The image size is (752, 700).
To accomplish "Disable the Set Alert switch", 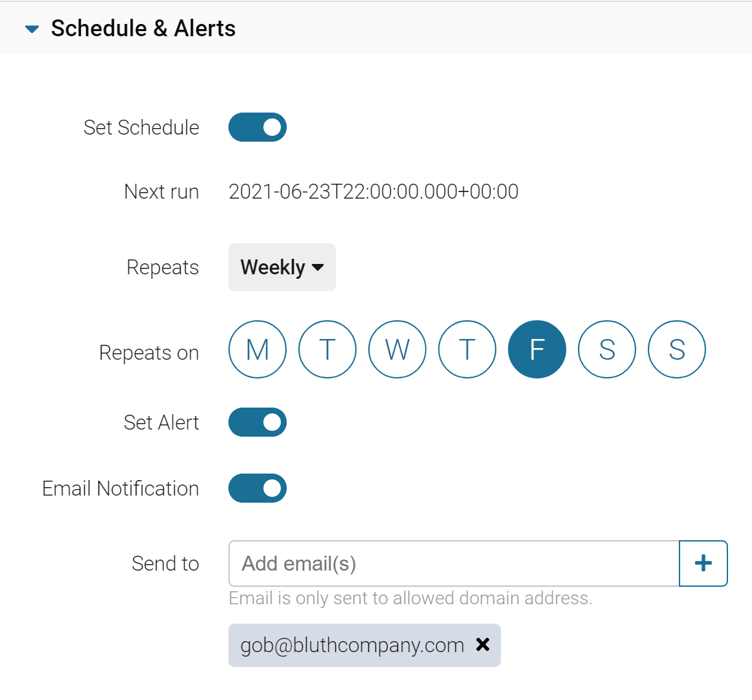I will pyautogui.click(x=258, y=422).
